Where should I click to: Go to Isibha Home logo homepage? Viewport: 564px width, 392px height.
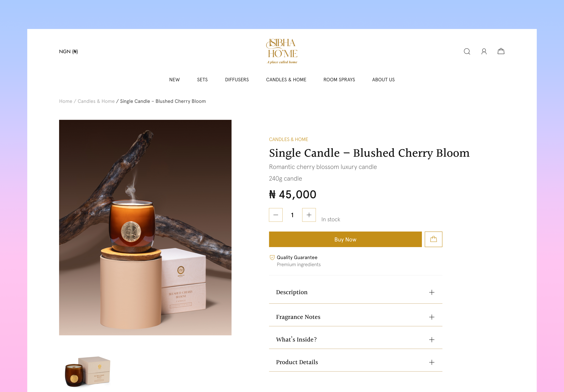[282, 51]
